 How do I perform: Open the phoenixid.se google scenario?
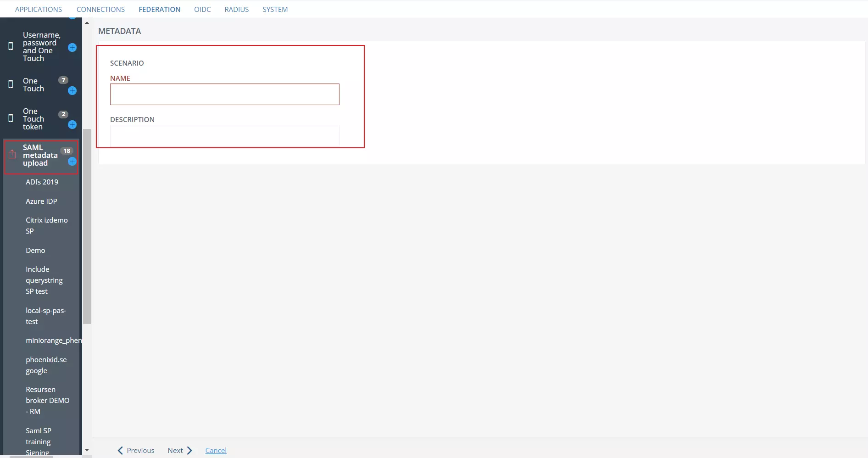click(x=46, y=365)
